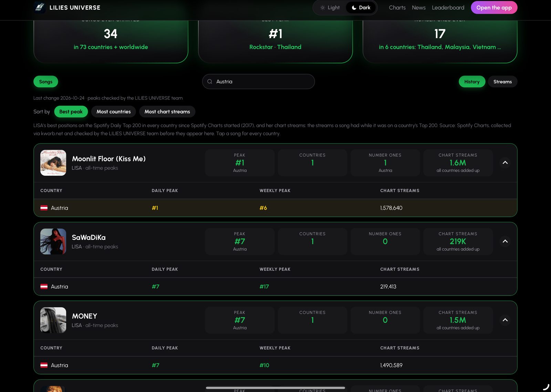Click chart streams value 1,578,640

point(391,208)
